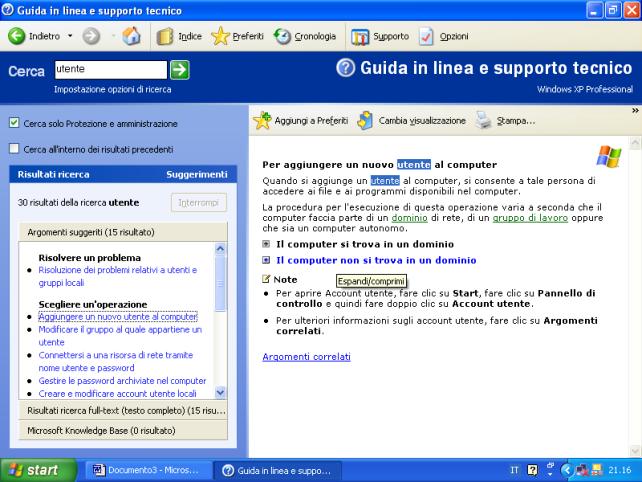The image size is (642, 482).
Task: Open the gruppo di lavoro glossary link
Action: tap(530, 218)
